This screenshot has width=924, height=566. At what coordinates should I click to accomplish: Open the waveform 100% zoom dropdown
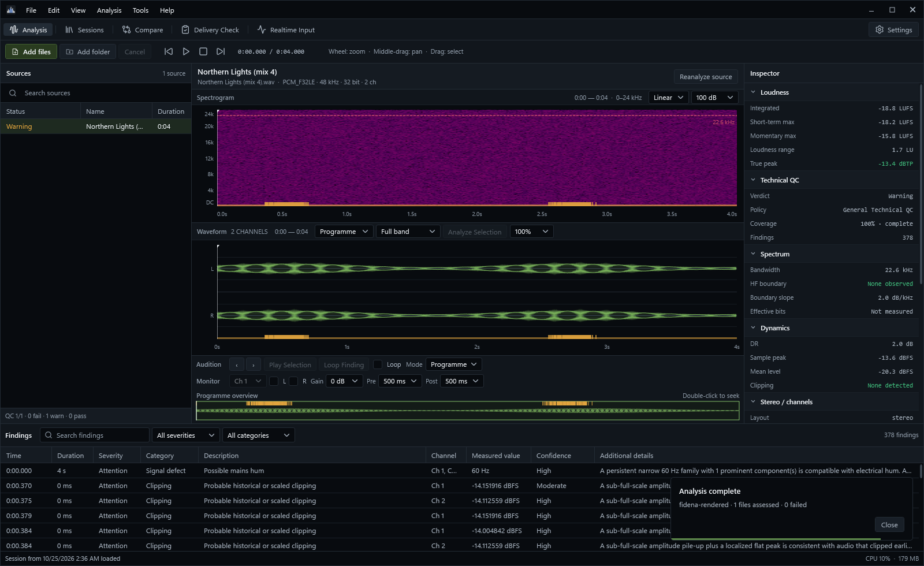pos(531,232)
